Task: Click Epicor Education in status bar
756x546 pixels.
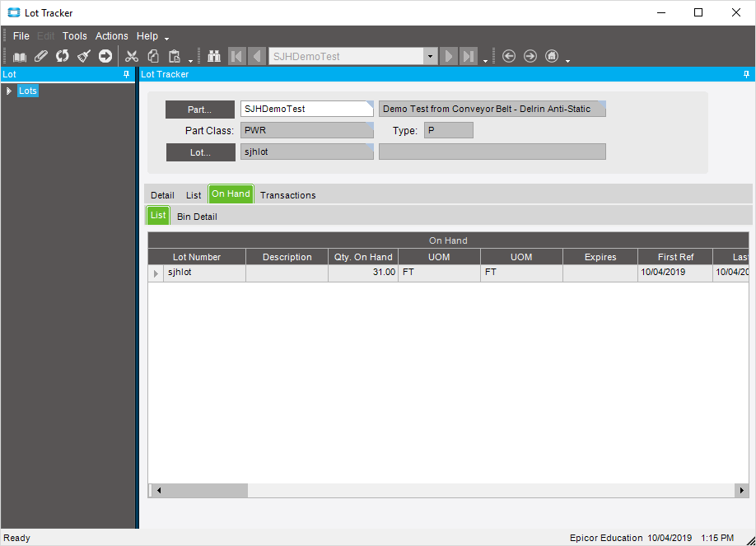Action: click(x=606, y=538)
